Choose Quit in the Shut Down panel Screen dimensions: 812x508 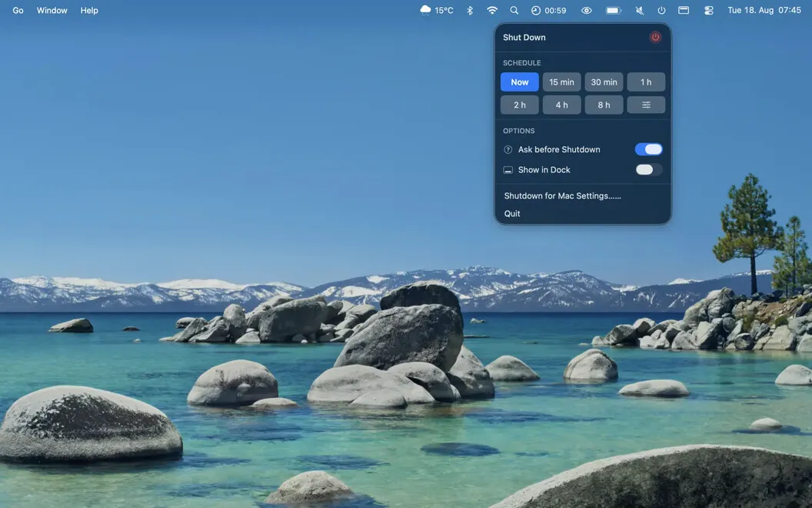click(x=512, y=213)
